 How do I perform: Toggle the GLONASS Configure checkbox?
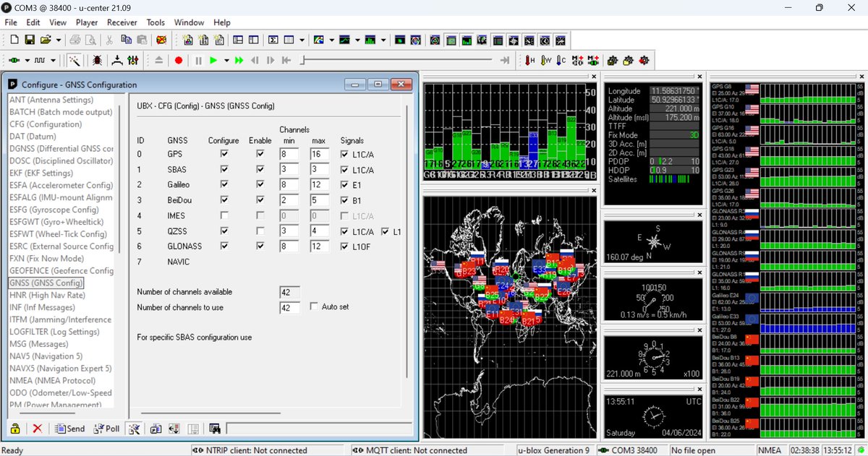[x=224, y=246]
